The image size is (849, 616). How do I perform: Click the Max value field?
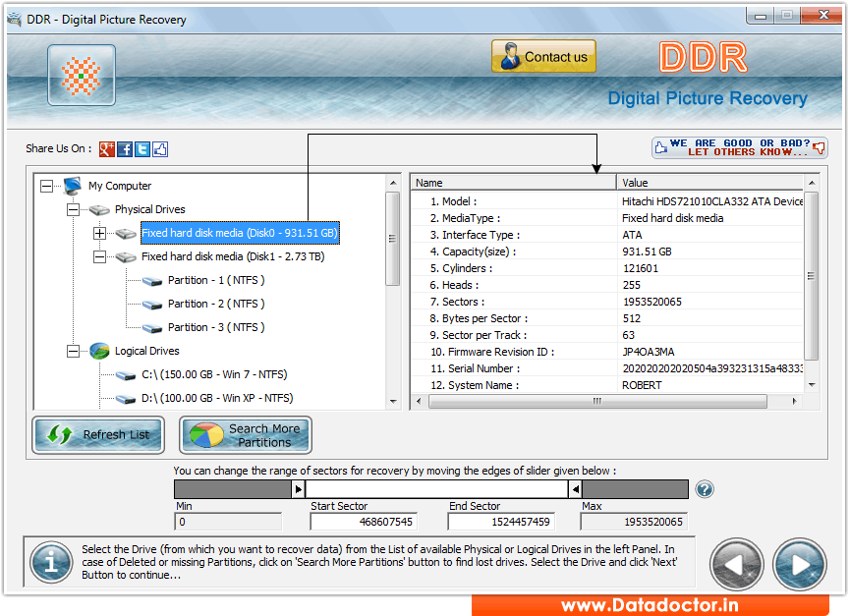[x=634, y=522]
